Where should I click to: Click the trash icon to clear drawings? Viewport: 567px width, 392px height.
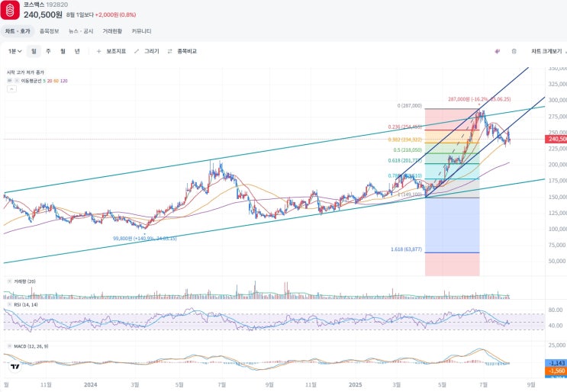(514, 51)
